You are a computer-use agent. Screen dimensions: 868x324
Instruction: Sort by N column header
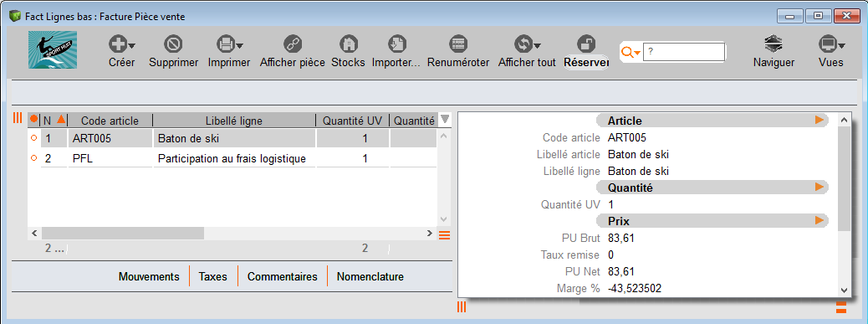tap(54, 120)
